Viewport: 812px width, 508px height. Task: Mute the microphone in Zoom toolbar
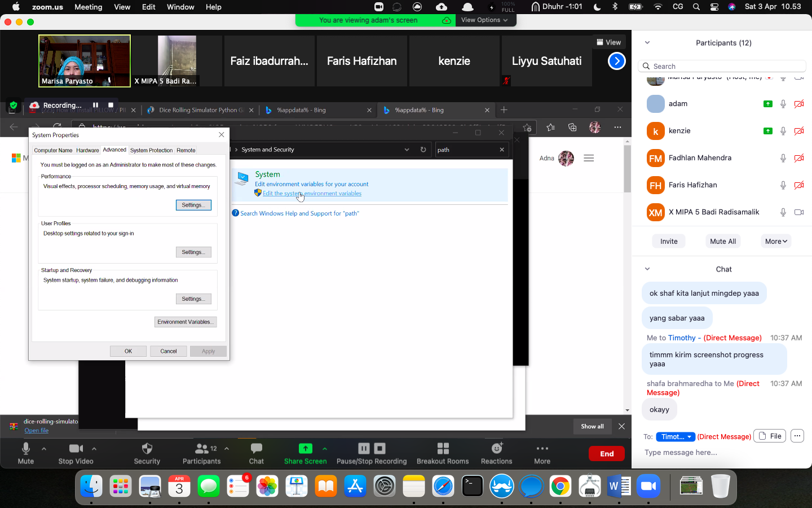25,449
